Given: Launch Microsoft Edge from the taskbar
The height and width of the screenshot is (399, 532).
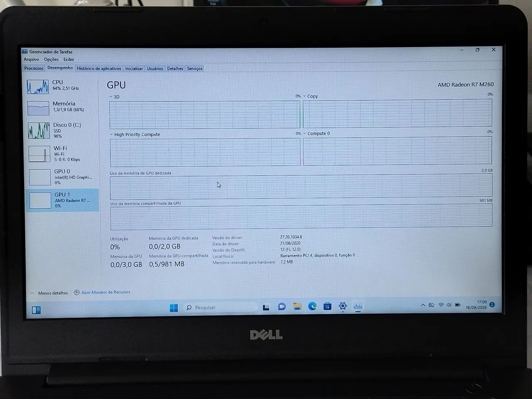Looking at the screenshot, I should [x=312, y=306].
